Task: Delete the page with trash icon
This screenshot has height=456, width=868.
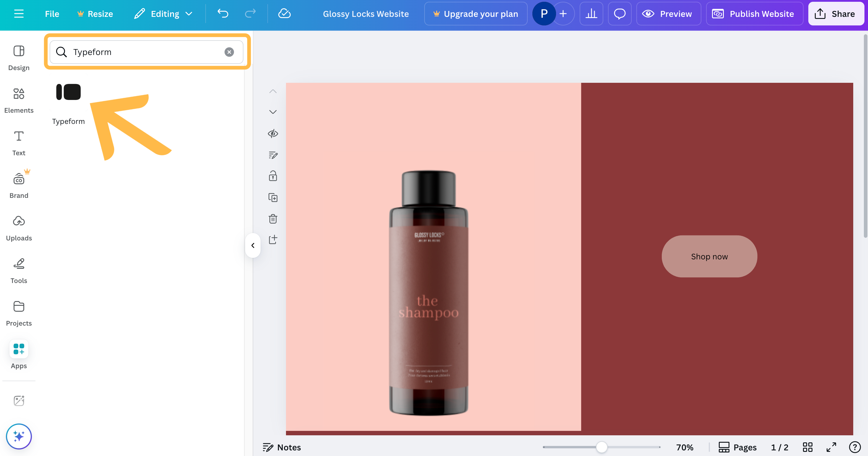Action: tap(273, 219)
